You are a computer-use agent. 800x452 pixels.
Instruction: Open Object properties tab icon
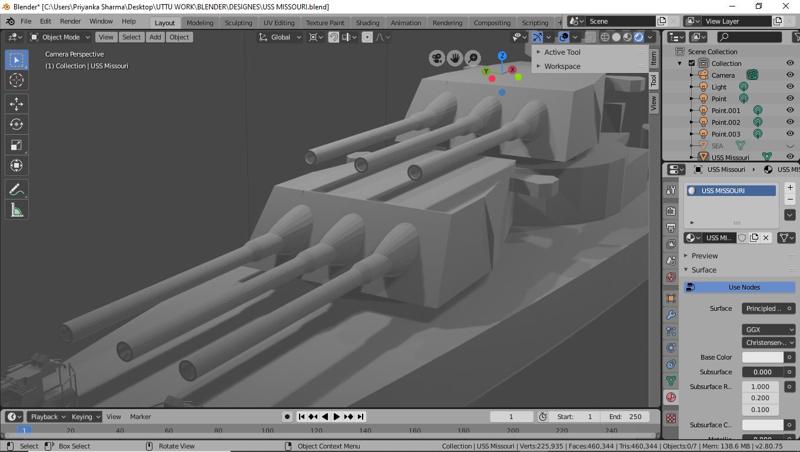point(671,298)
